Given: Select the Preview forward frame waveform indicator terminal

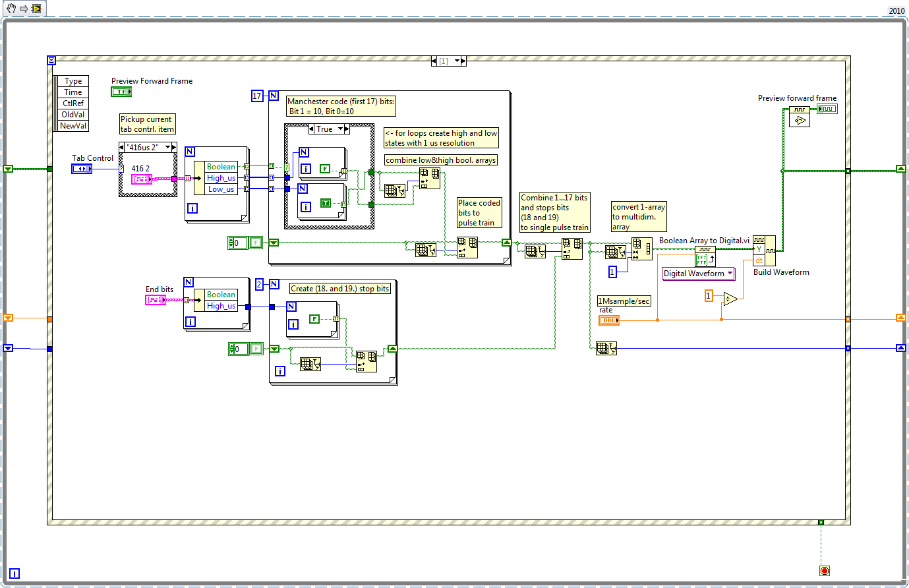Looking at the screenshot, I should [x=827, y=109].
